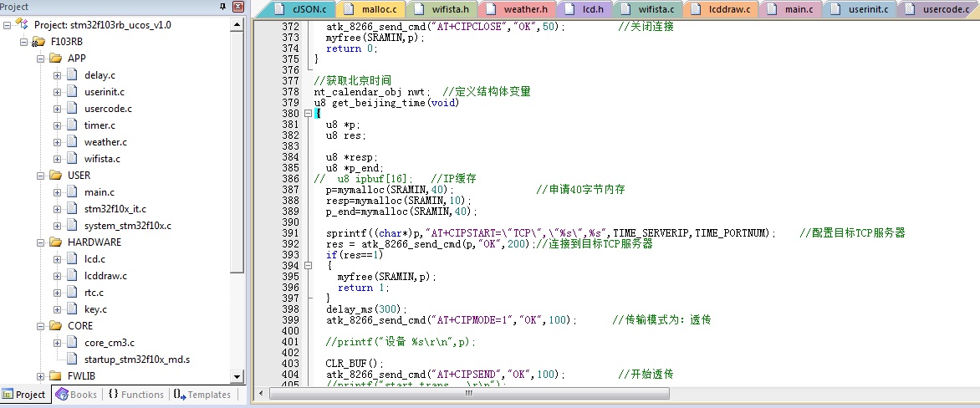Click the Project root icon stm32f103rb_ucos_v1.0

(23, 25)
